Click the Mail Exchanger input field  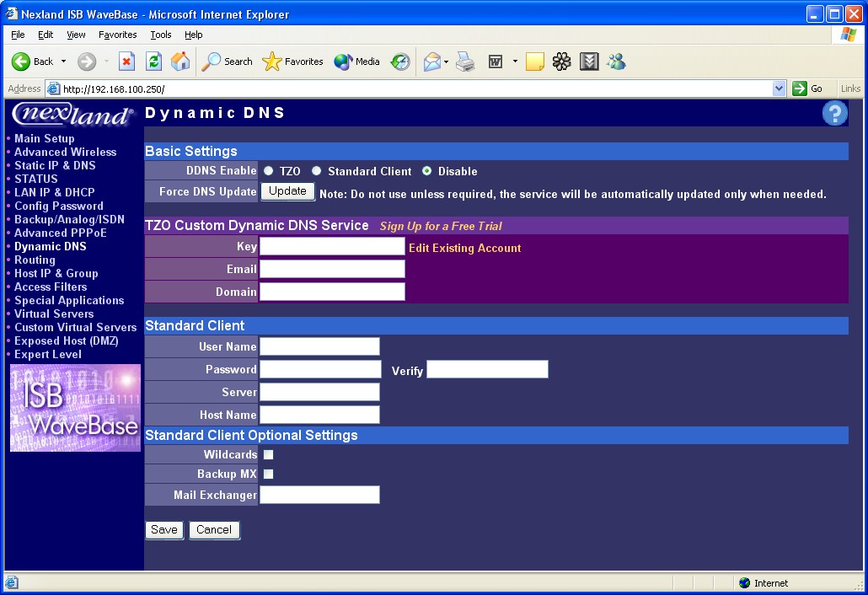(319, 495)
